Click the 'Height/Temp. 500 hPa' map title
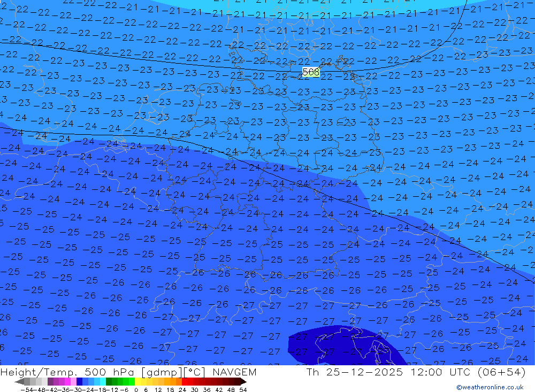The height and width of the screenshot is (392, 535). [x=68, y=372]
